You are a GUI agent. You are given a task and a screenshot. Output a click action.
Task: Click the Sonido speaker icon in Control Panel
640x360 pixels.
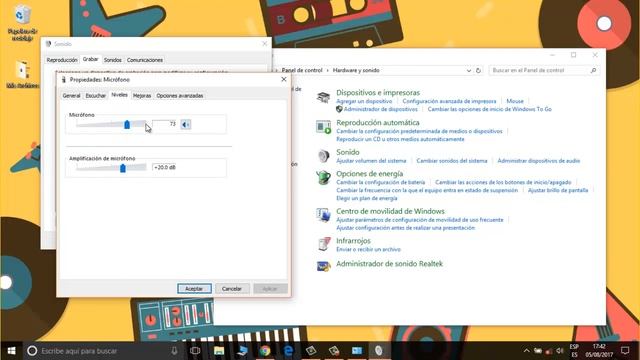(x=323, y=156)
